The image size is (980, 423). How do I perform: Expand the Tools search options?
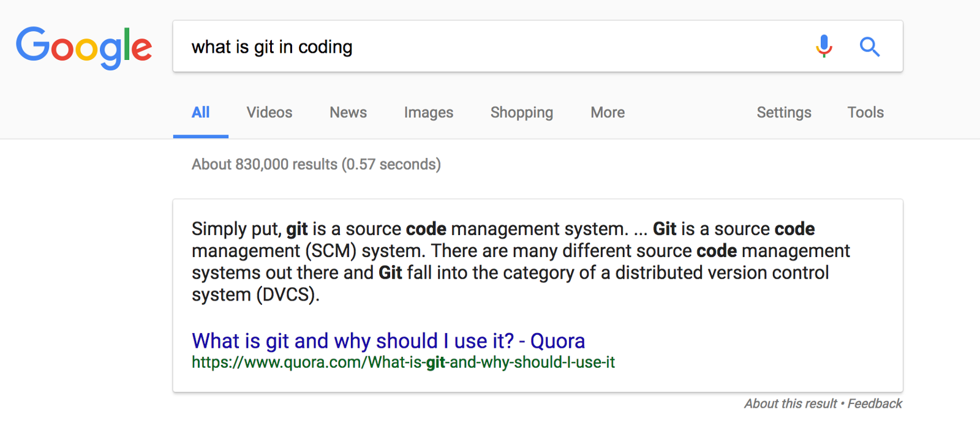[865, 113]
